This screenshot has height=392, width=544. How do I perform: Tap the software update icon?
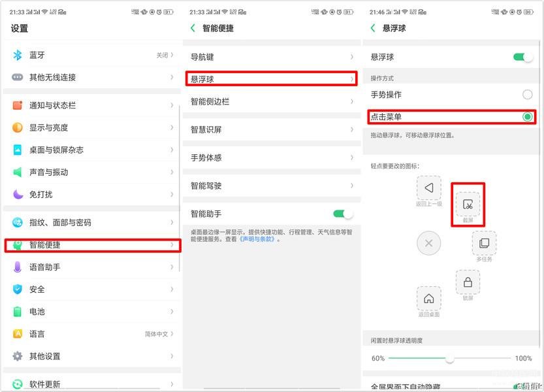(x=18, y=384)
